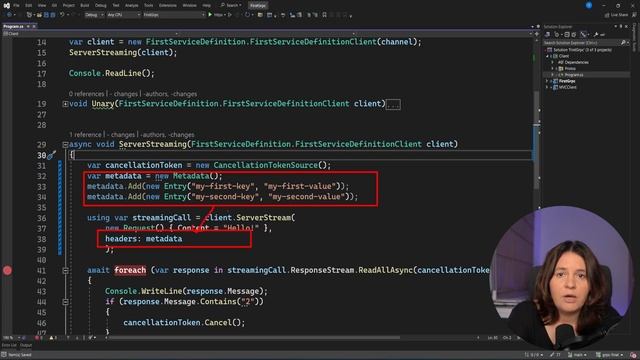Viewport: 640px width, 360px height.
Task: Click the Solution Explorer Collapse All icon
Action: tap(567, 35)
